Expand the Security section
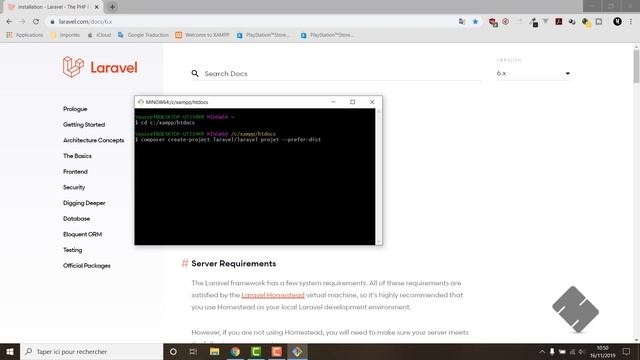This screenshot has height=360, width=640. 74,187
